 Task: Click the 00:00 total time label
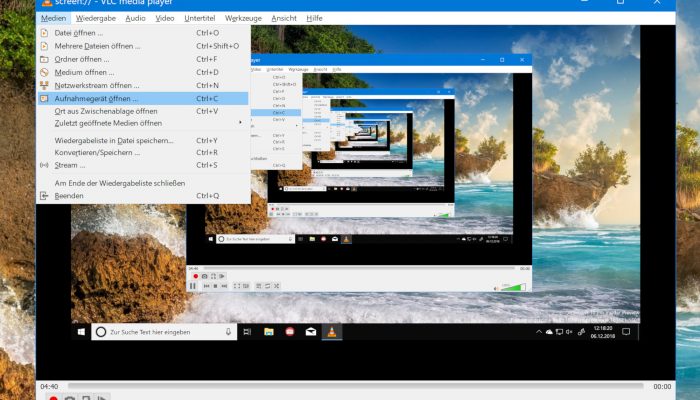click(662, 387)
